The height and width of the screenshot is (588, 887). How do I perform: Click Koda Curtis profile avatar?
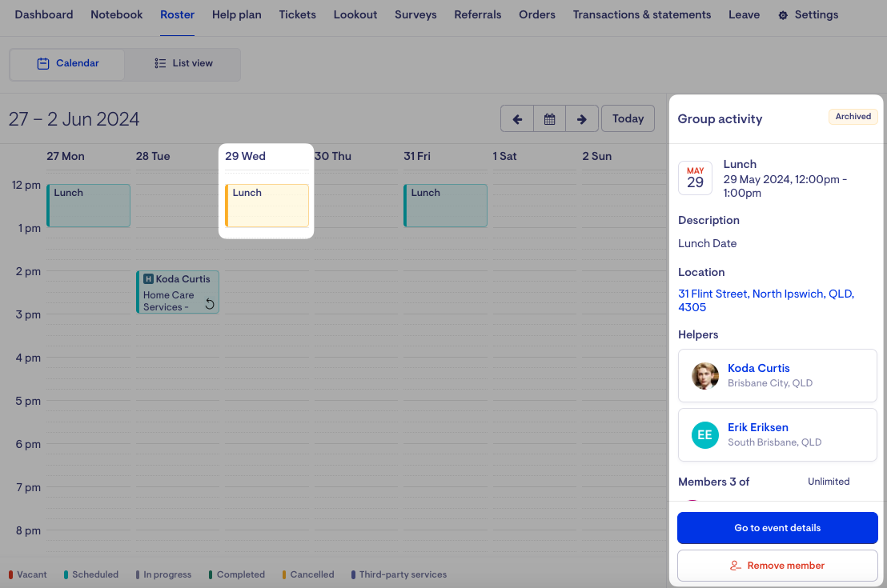pos(705,375)
